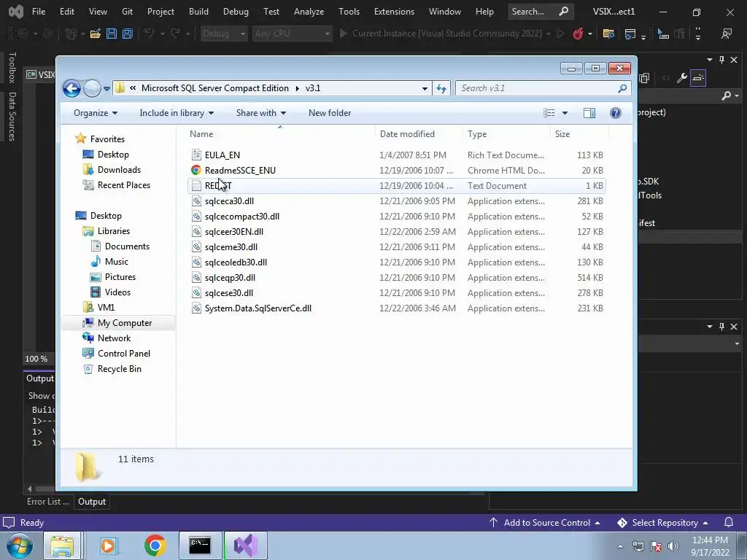Click the Explorer Forward arrow button
The image size is (747, 560).
(x=92, y=88)
